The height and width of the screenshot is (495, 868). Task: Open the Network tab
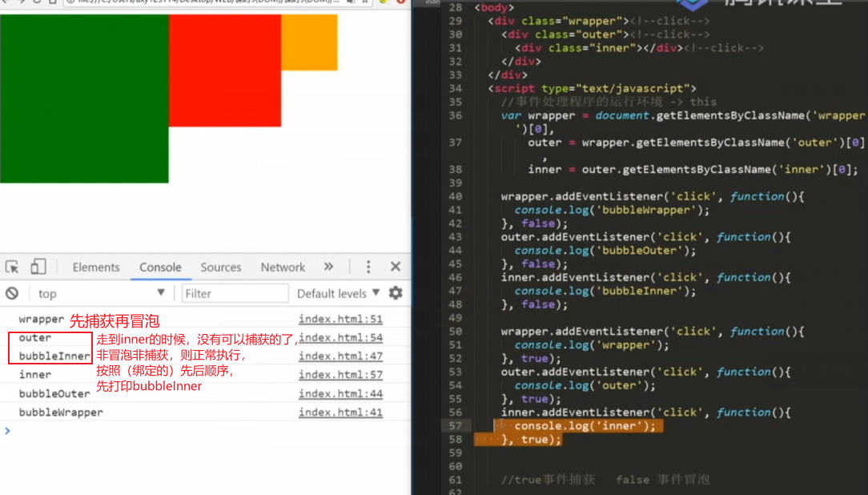(283, 267)
